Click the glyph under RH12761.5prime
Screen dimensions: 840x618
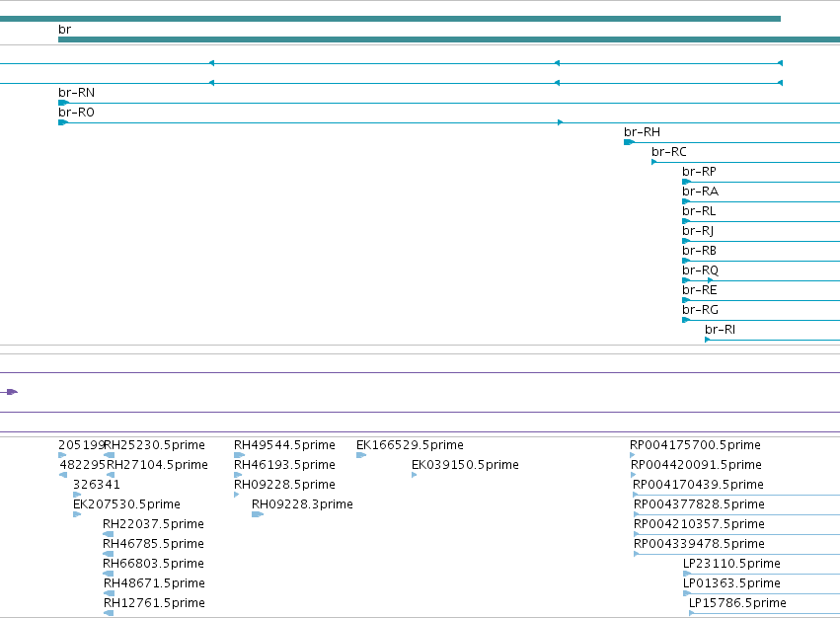coord(109,613)
